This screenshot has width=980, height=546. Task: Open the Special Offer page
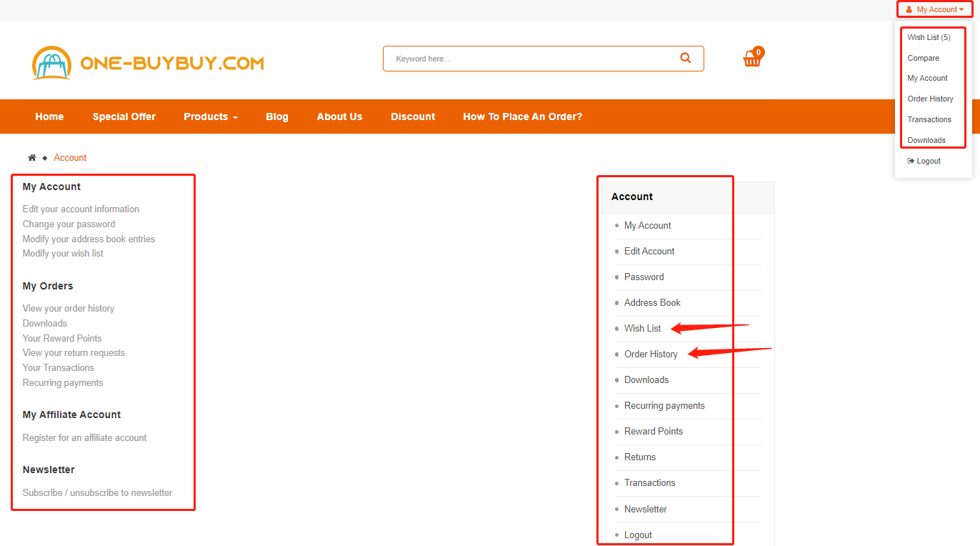coord(124,116)
